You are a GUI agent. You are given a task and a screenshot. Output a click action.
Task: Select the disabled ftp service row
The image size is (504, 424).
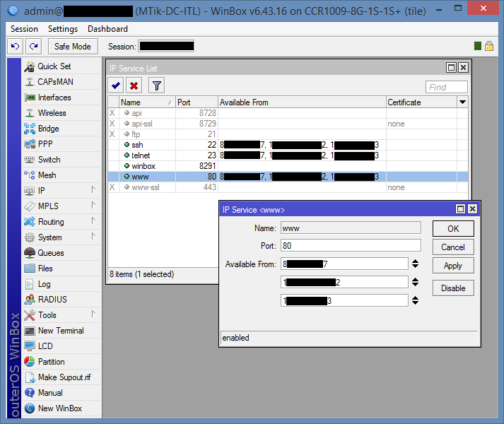coord(288,134)
